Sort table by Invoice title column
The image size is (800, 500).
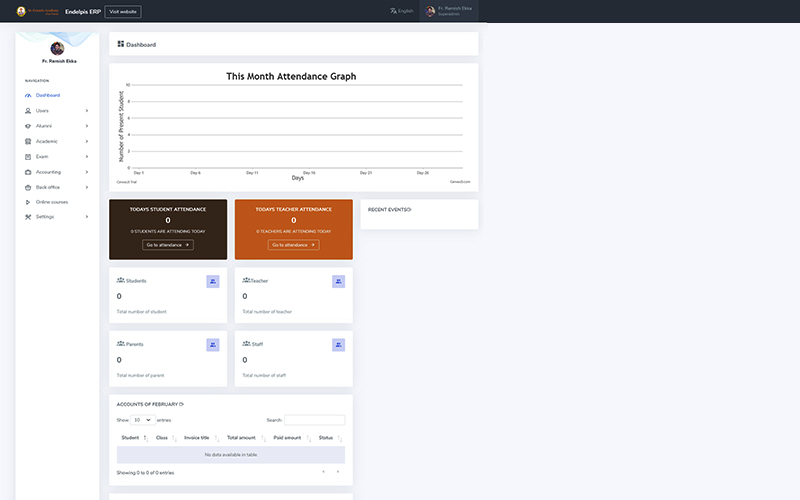[x=201, y=438]
